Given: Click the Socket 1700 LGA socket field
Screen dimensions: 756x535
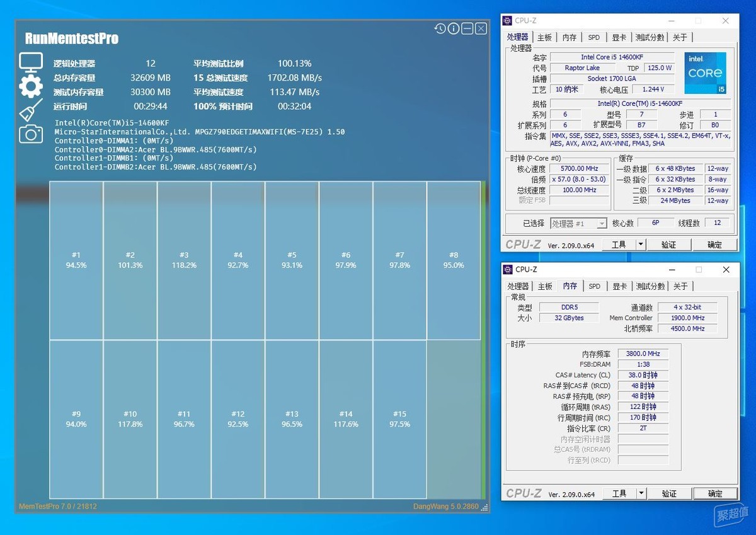Looking at the screenshot, I should point(612,79).
